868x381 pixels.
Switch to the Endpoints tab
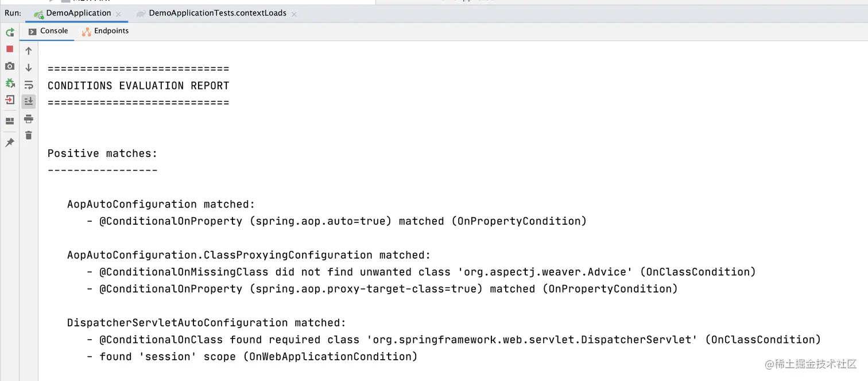pos(111,31)
